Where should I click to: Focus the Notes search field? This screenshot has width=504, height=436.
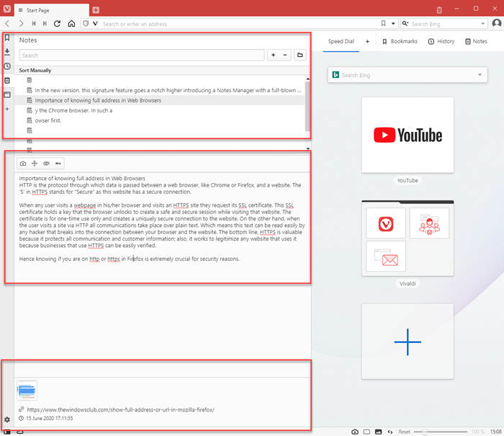[x=142, y=55]
